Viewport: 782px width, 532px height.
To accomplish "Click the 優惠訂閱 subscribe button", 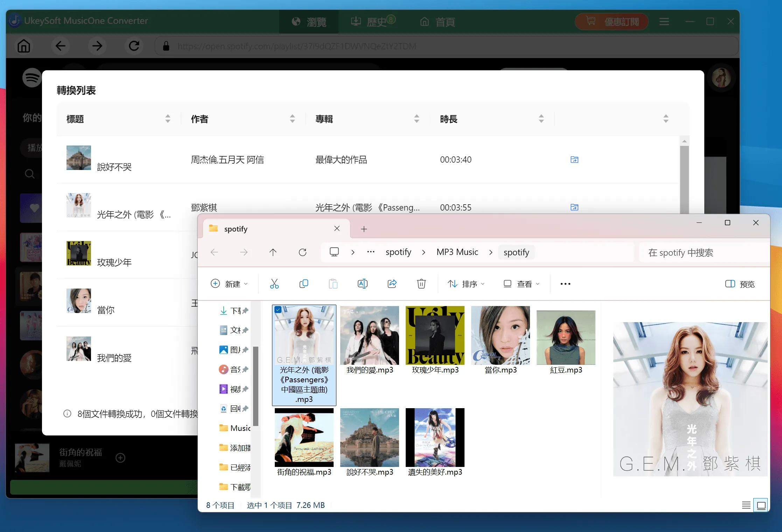I will [x=612, y=22].
